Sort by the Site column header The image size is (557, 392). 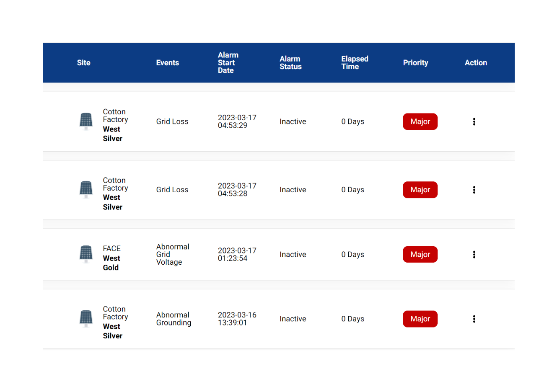(84, 63)
